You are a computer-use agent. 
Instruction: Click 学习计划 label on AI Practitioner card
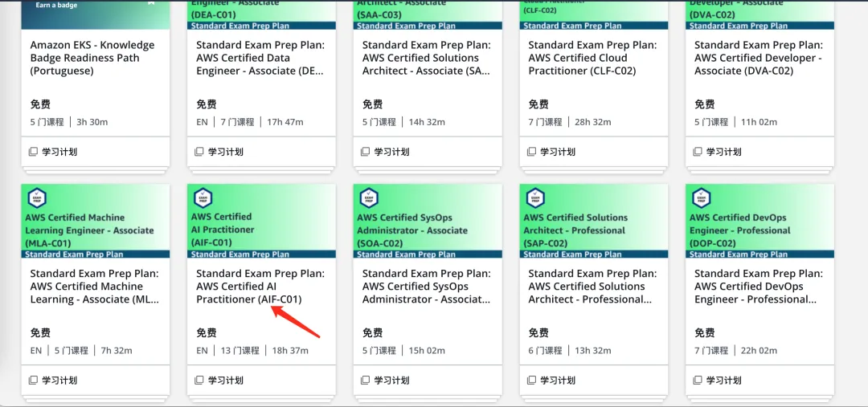tap(225, 381)
